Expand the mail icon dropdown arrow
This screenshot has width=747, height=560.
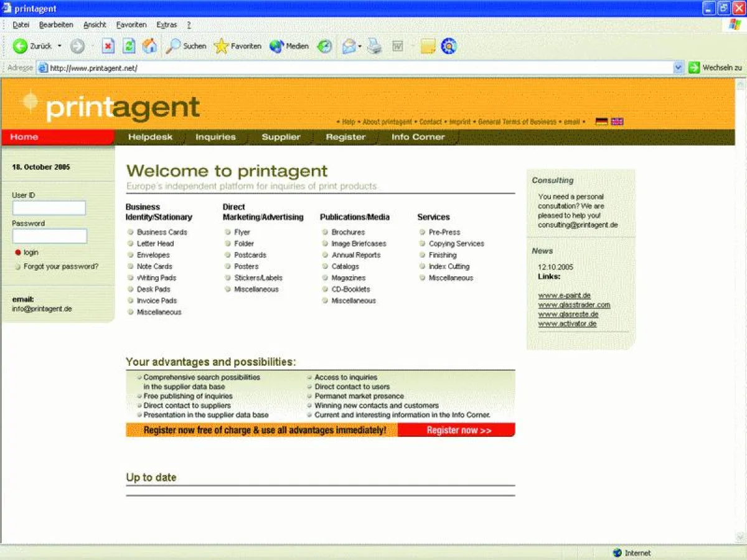click(360, 47)
